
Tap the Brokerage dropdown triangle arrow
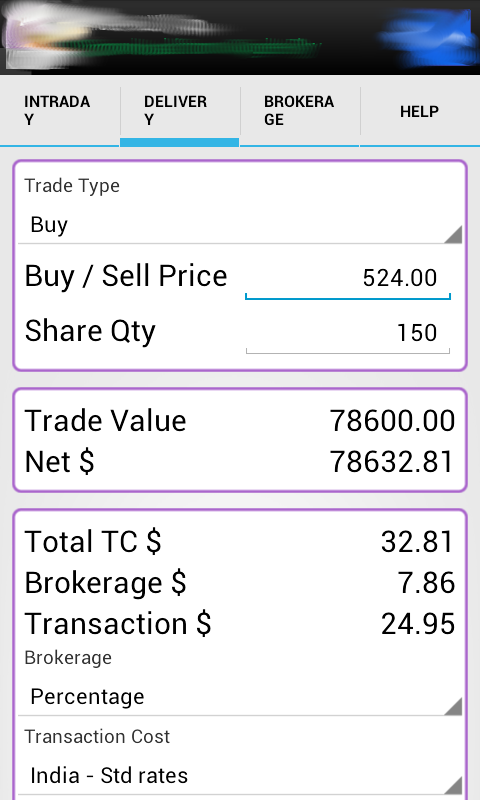[453, 706]
